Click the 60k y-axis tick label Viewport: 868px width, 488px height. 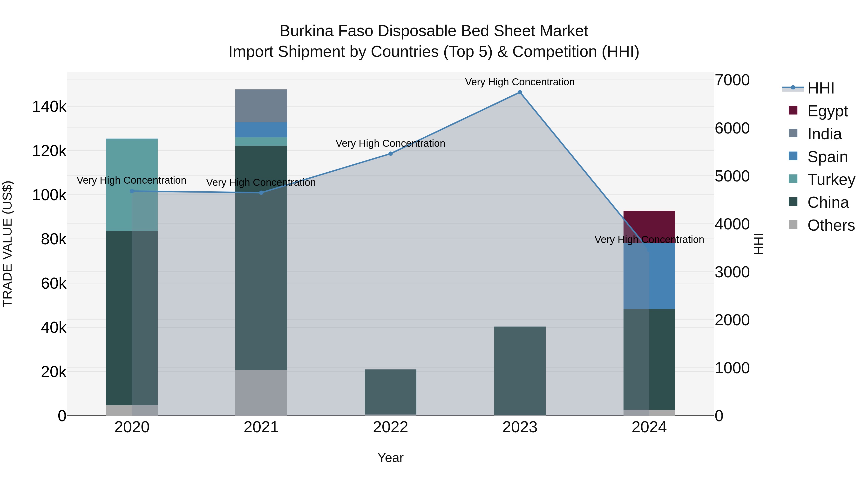[54, 284]
